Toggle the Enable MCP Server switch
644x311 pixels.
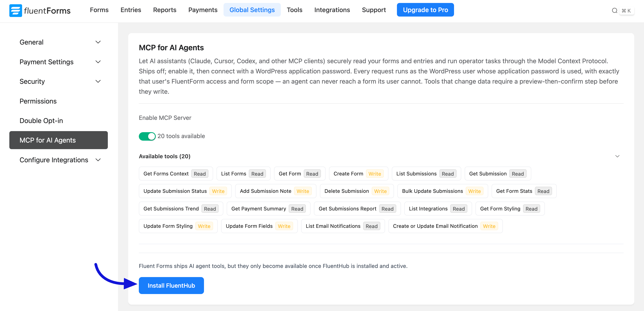(x=147, y=136)
